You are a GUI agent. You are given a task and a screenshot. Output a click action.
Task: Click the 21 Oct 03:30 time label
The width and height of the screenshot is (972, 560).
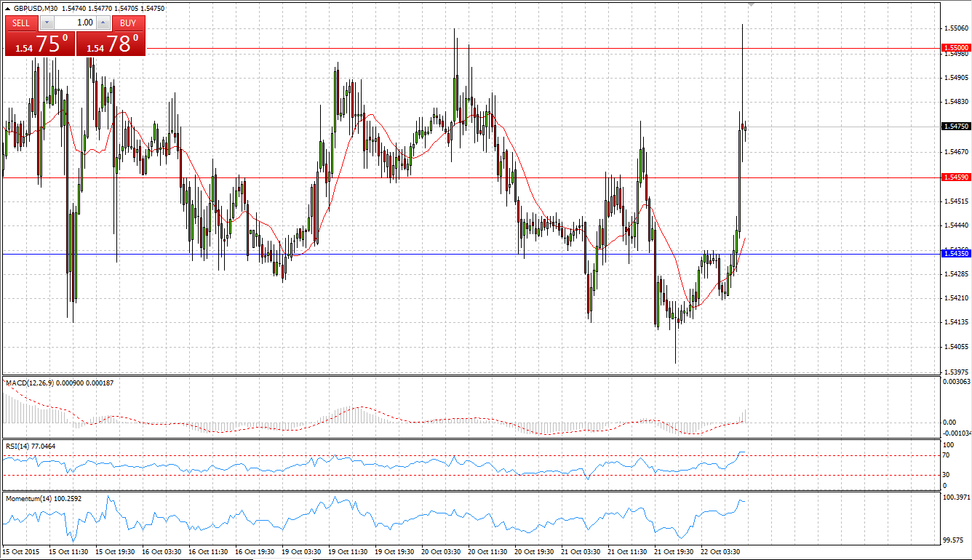tap(581, 552)
